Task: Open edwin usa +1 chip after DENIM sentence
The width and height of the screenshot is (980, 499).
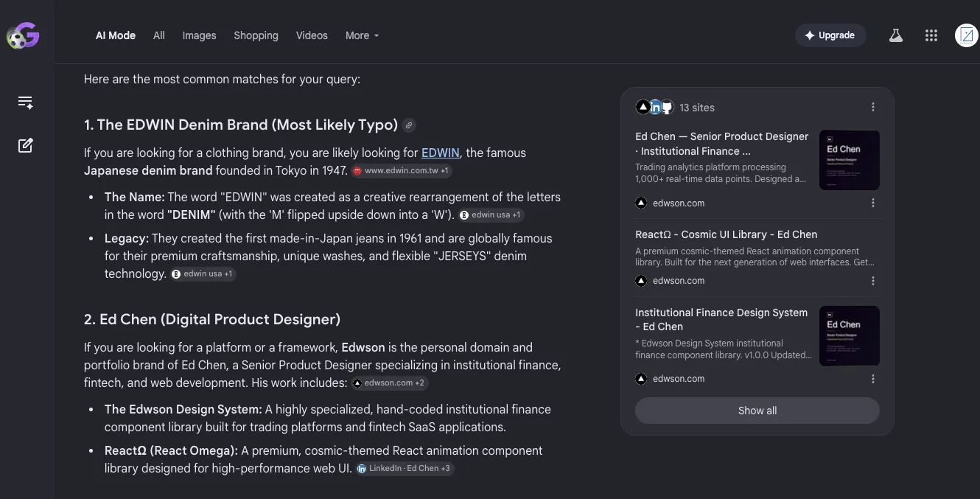Action: coord(491,214)
